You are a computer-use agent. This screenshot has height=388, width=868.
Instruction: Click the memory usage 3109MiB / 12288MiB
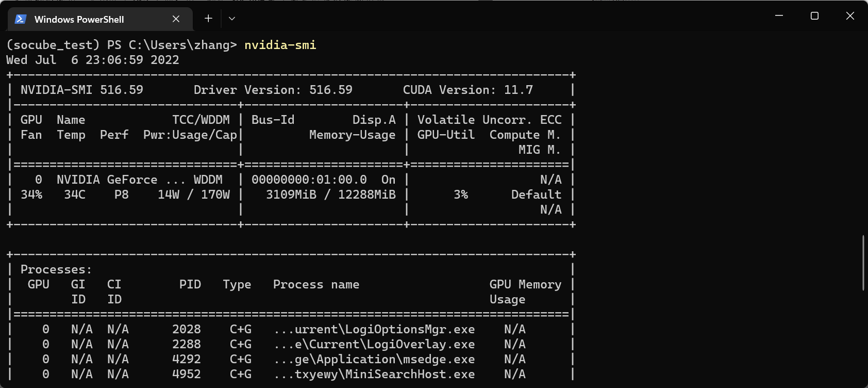[x=331, y=195]
